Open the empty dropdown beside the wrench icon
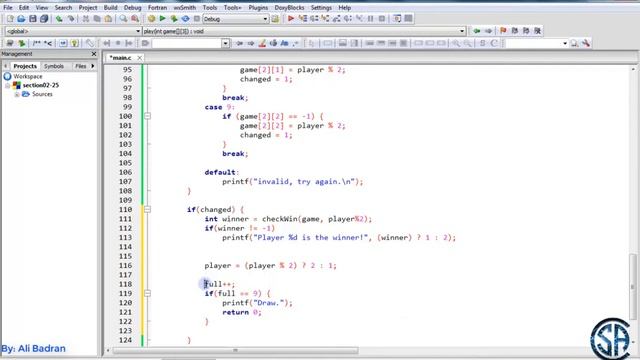Screen dimensions: 640x360 pyautogui.click(x=565, y=43)
